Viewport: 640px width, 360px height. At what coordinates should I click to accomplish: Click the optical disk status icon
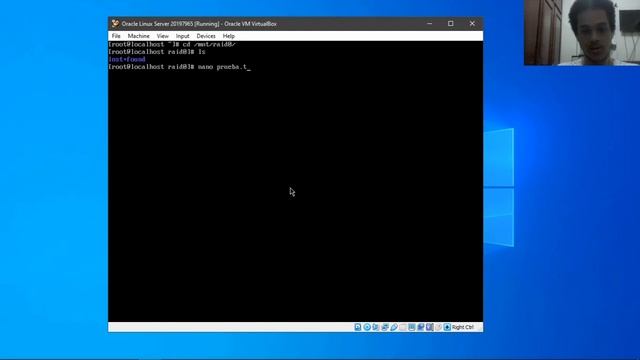point(367,327)
